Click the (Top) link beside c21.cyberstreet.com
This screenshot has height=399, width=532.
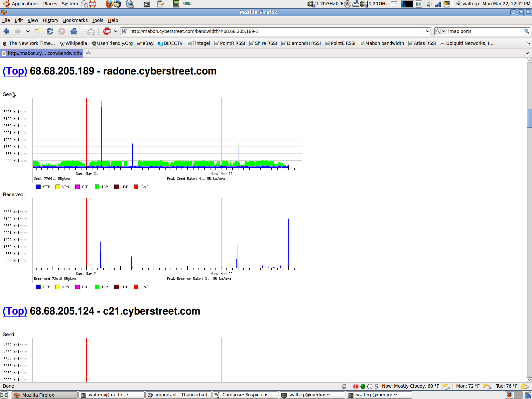pyautogui.click(x=15, y=311)
